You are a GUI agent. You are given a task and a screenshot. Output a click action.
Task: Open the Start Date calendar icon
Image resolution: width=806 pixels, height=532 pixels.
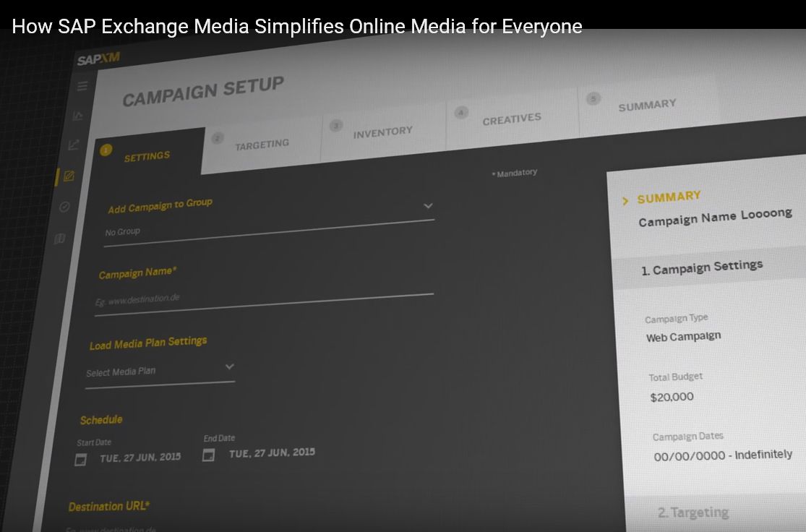(81, 460)
